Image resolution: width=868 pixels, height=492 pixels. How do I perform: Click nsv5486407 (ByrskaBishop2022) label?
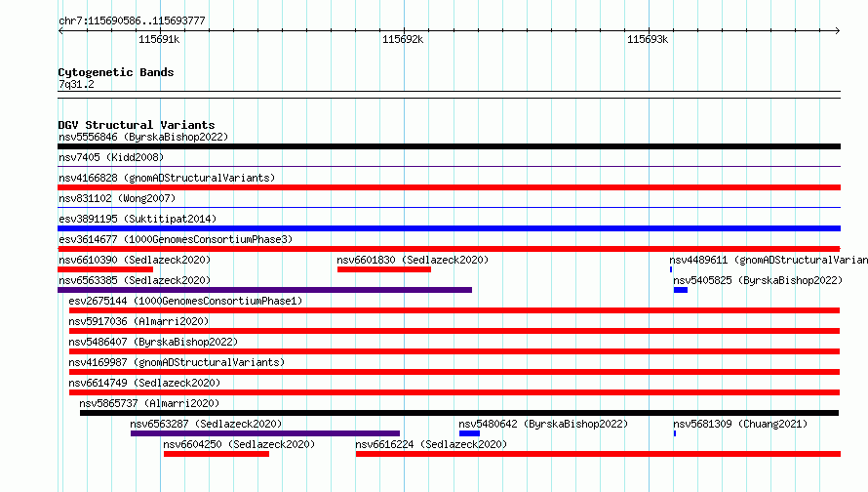tap(153, 342)
